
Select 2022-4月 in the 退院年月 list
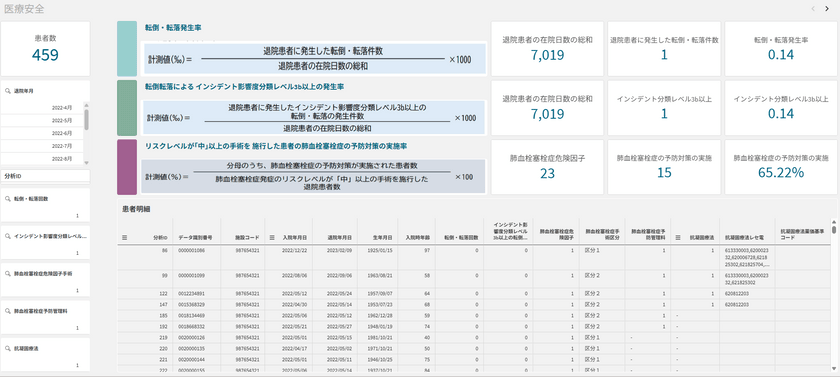click(42, 108)
